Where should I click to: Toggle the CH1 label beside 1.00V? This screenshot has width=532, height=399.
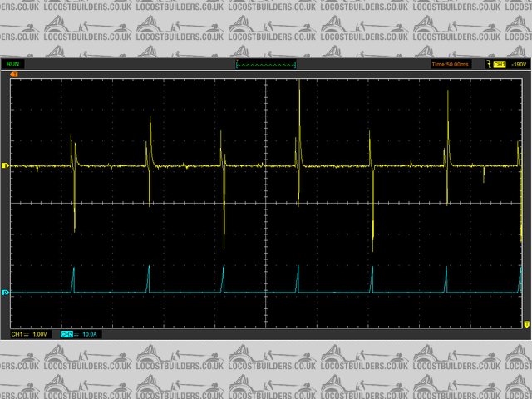(17, 334)
